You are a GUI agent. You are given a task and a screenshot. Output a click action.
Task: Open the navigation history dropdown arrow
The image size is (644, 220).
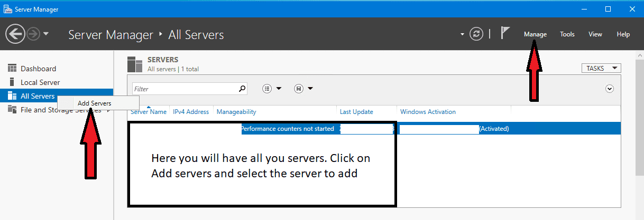46,34
